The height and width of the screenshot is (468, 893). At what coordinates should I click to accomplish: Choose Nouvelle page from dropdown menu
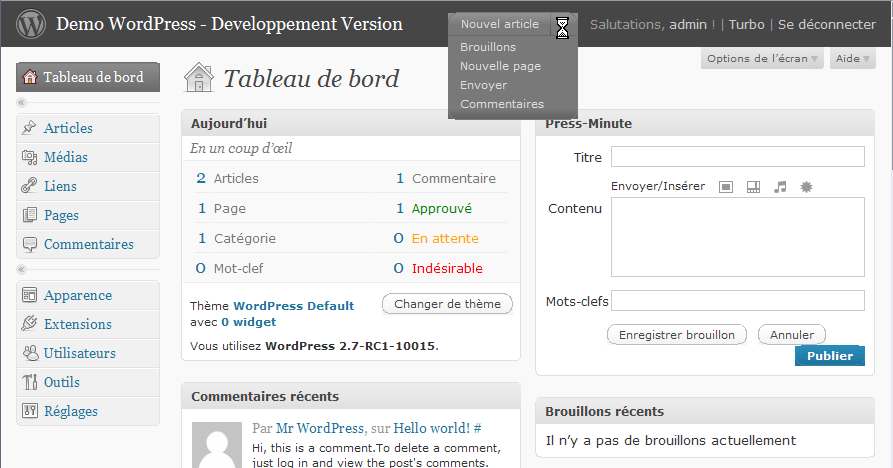501,66
